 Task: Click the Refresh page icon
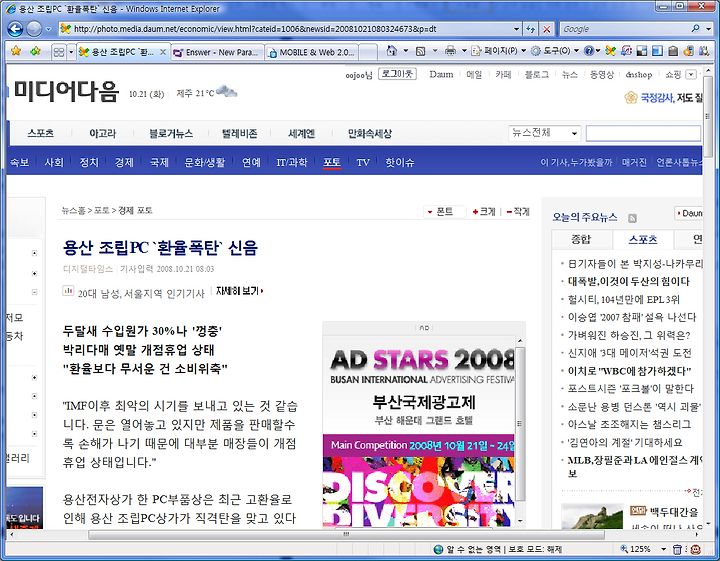[x=531, y=29]
